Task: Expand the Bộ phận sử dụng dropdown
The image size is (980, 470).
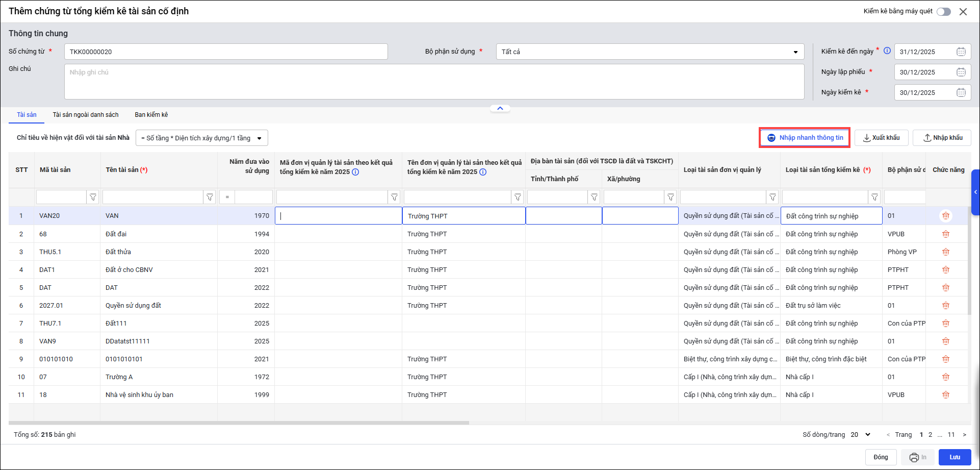Action: [x=795, y=52]
